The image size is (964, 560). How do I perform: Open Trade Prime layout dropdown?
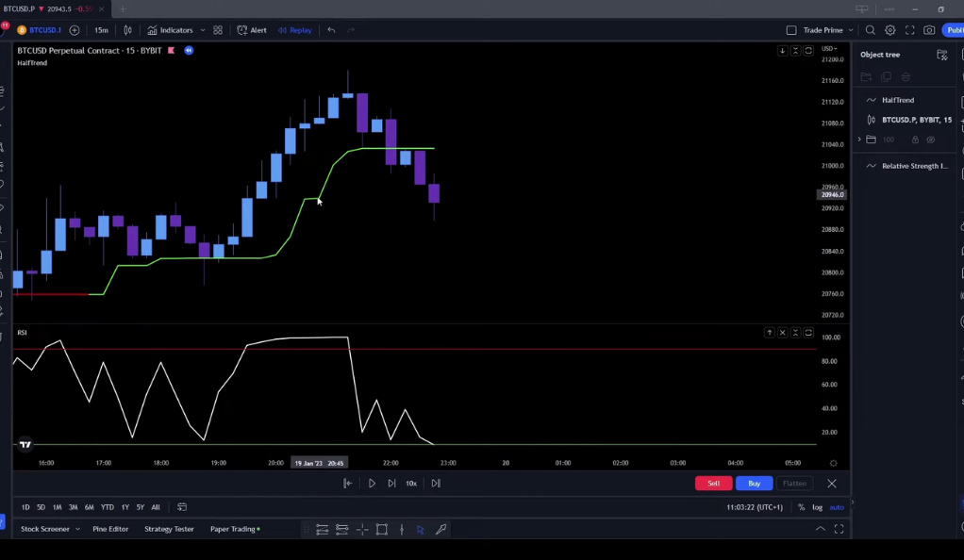point(851,30)
